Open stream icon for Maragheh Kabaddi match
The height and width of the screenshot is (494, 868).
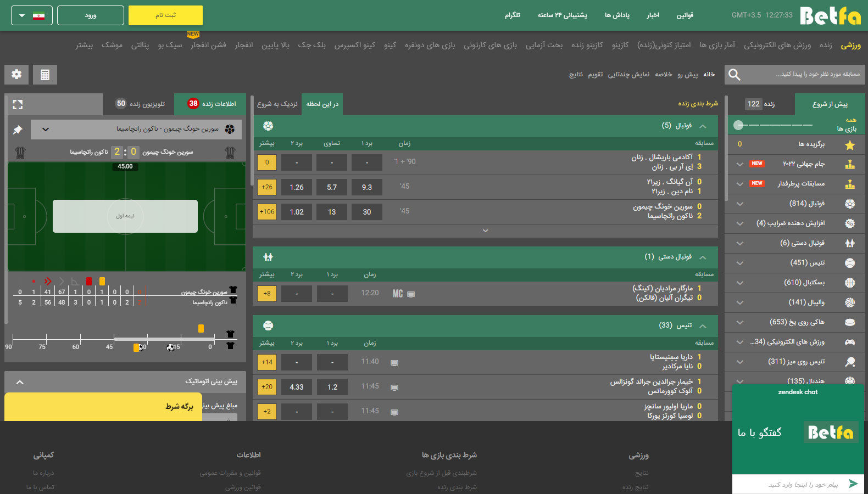(411, 294)
